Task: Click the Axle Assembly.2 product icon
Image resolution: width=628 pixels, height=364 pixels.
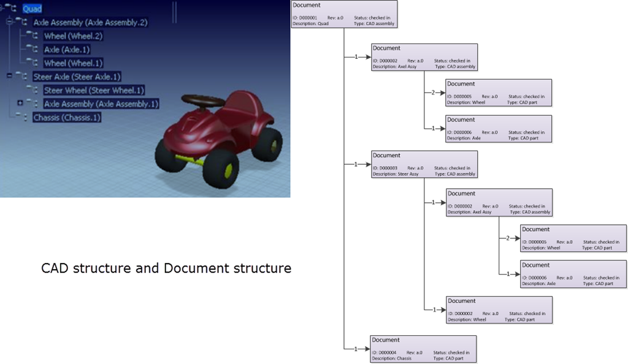Action: (23, 22)
